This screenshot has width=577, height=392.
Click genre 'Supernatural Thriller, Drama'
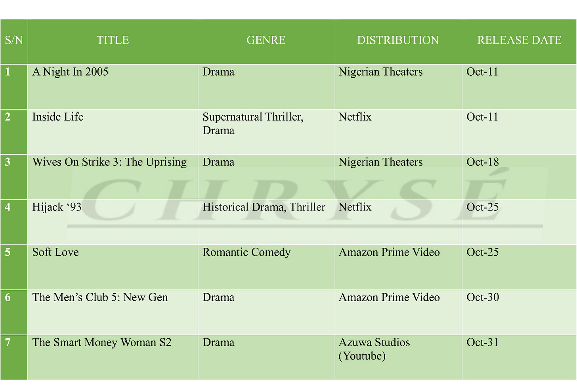coord(253,124)
